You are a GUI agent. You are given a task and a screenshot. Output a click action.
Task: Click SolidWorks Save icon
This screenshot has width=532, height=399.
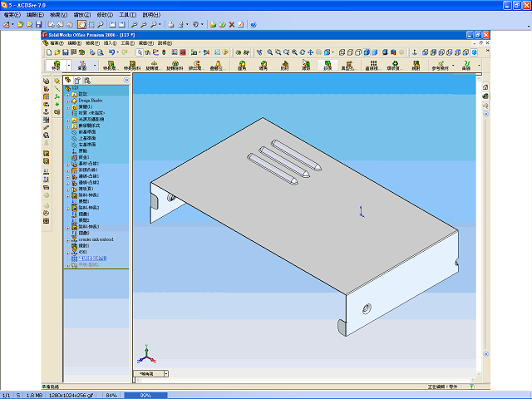65,52
